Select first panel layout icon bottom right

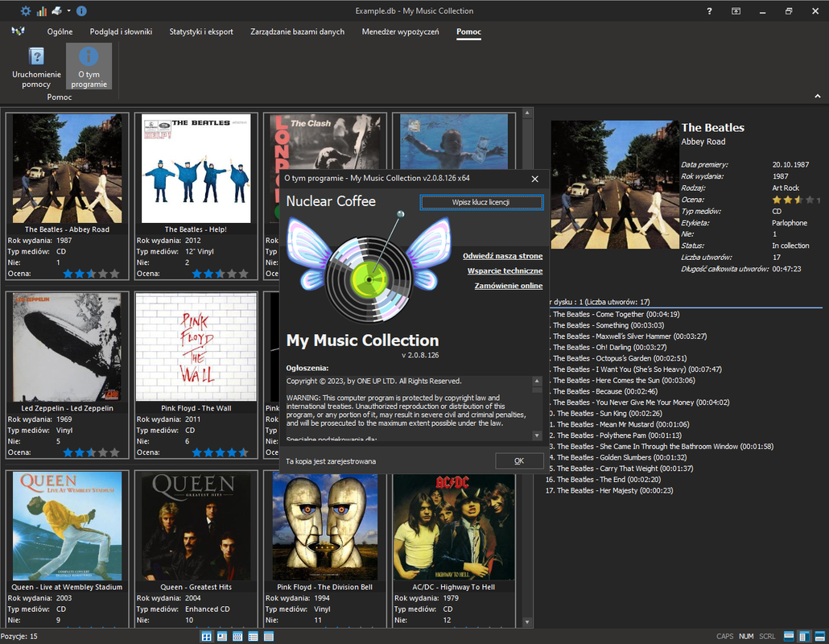pos(789,636)
